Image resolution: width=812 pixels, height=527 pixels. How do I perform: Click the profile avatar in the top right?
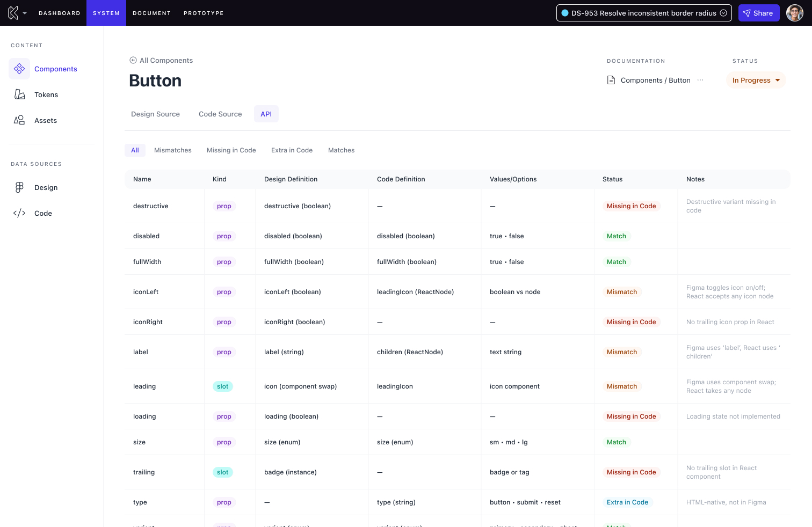[794, 13]
